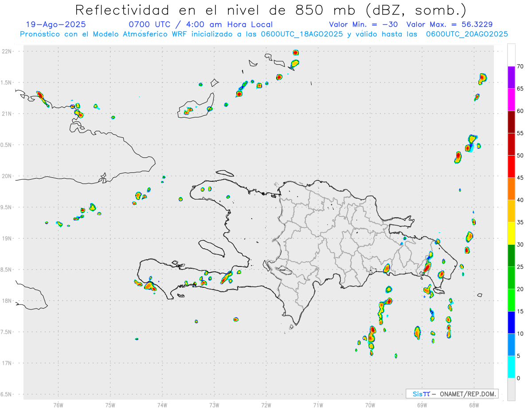Click the colorbar tick label '70'

coord(520,67)
